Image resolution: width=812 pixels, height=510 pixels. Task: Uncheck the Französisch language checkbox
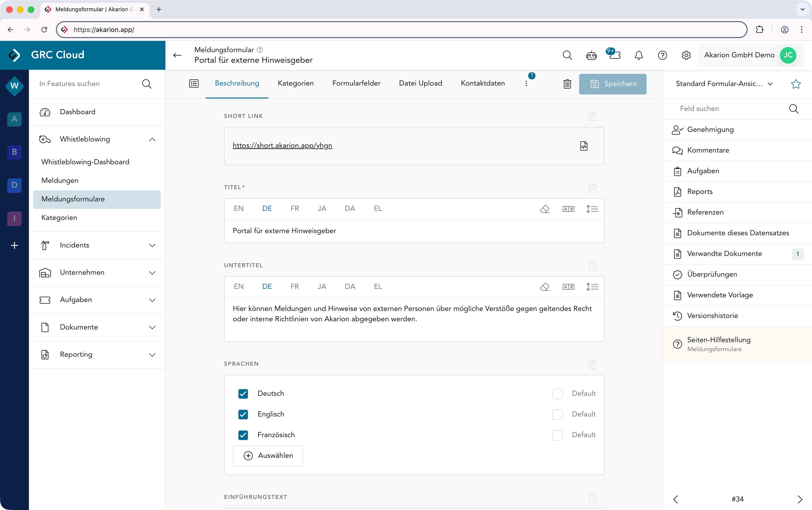(243, 435)
